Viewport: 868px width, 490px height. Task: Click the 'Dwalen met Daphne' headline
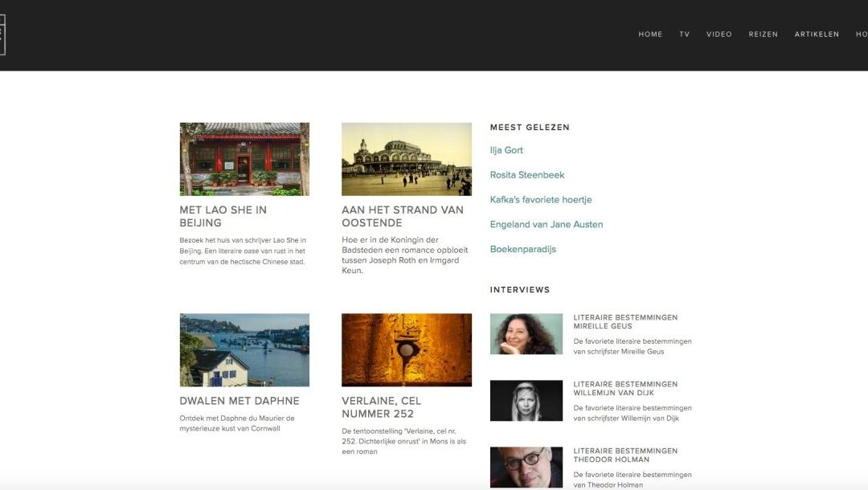coord(239,401)
